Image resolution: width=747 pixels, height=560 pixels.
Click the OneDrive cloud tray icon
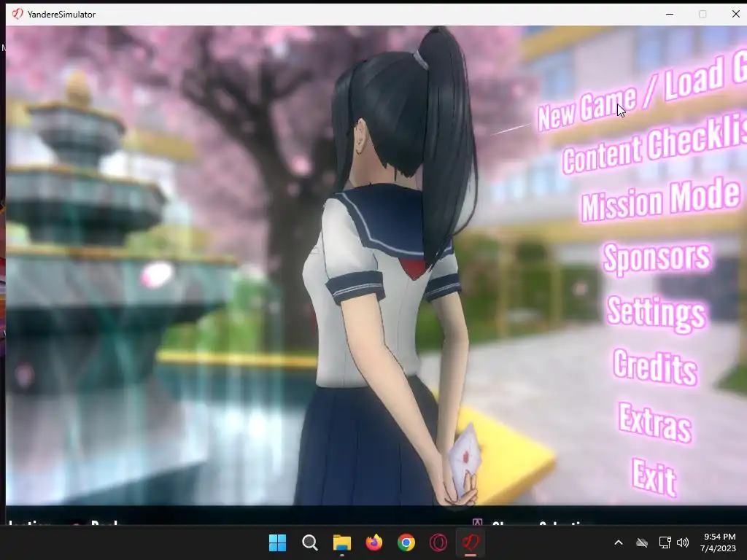[642, 542]
